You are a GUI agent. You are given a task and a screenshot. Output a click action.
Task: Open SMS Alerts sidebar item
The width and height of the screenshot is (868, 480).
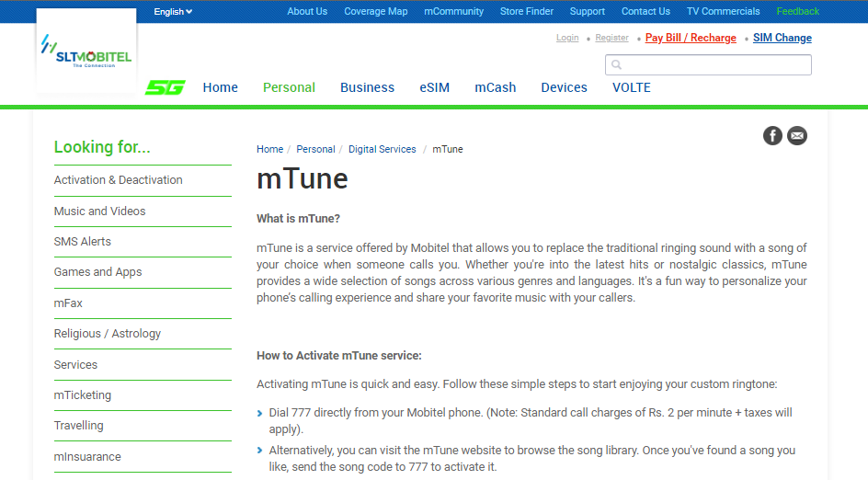(83, 242)
